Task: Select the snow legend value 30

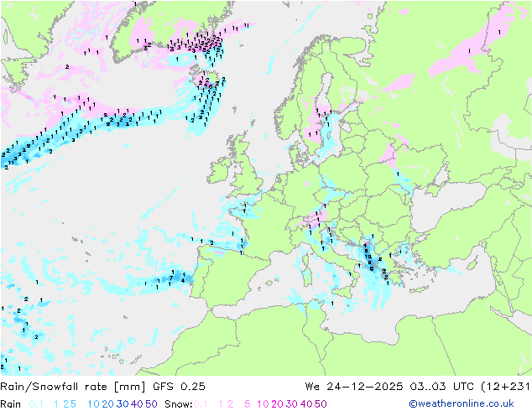Action: click(292, 404)
